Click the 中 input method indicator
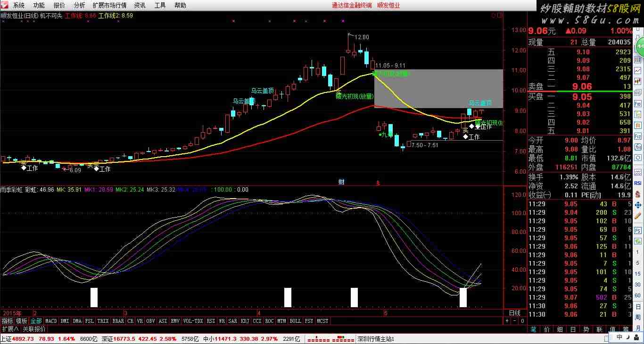The width and height of the screenshot is (644, 344). tap(619, 337)
